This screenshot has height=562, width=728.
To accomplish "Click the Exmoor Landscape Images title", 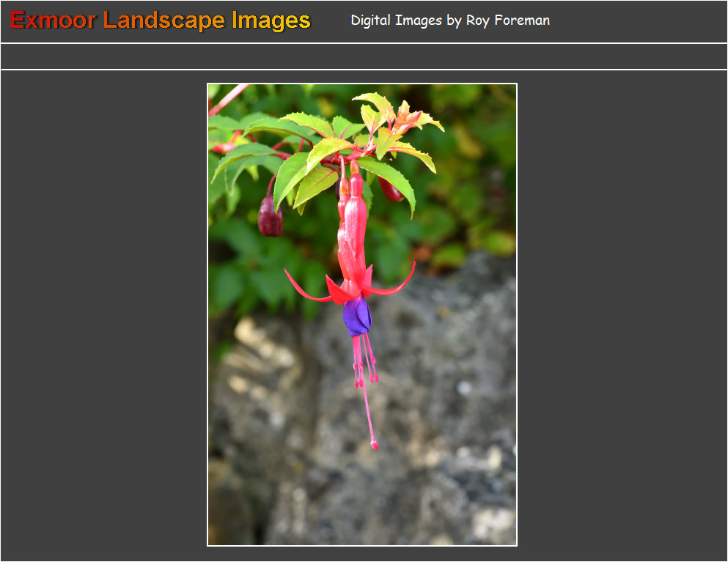I will point(161,21).
